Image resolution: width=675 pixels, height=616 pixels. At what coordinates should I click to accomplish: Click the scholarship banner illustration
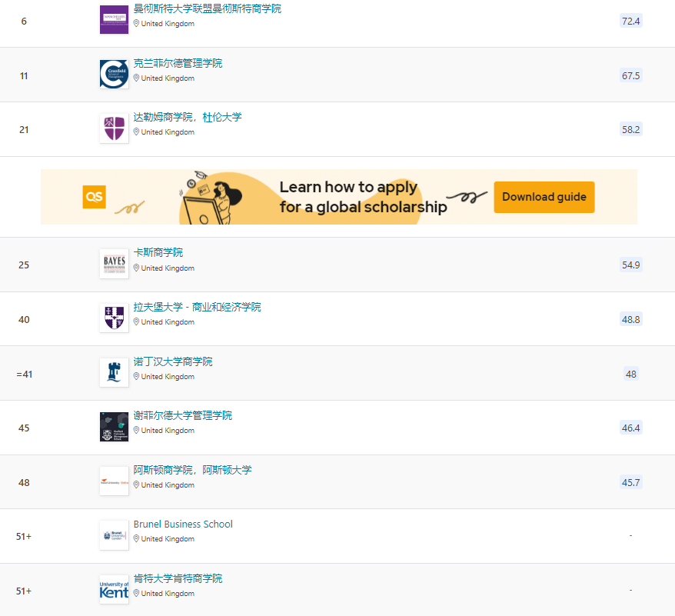211,197
